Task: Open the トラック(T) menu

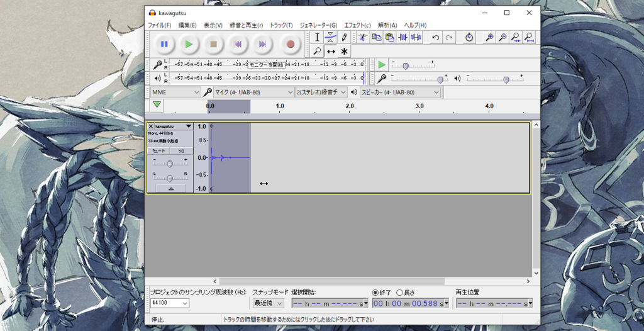Action: tap(281, 25)
